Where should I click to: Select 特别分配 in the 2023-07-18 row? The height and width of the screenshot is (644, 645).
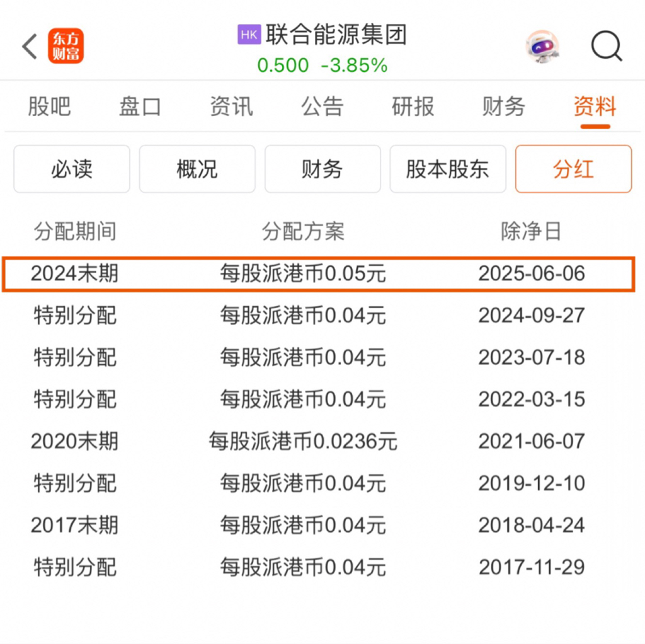(x=75, y=357)
